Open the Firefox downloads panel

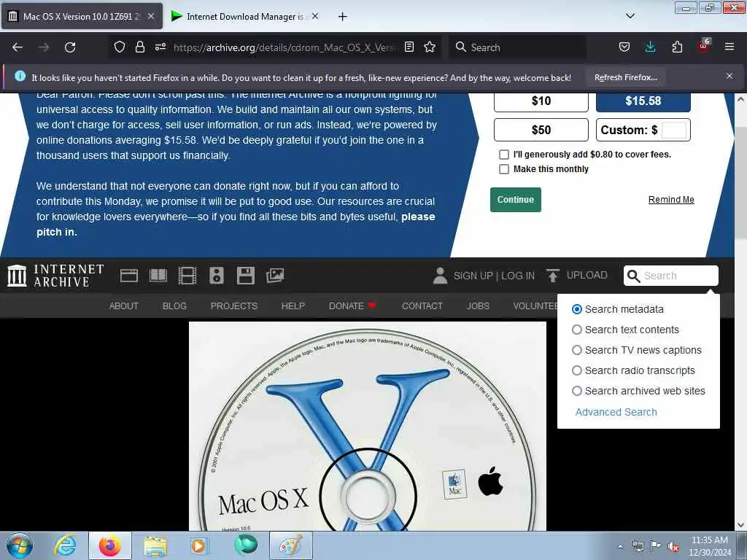click(650, 47)
